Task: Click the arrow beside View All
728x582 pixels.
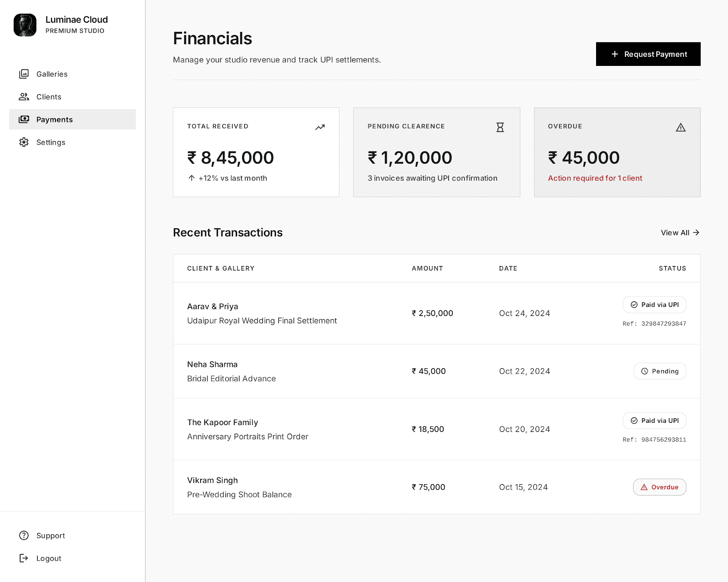Action: 696,232
